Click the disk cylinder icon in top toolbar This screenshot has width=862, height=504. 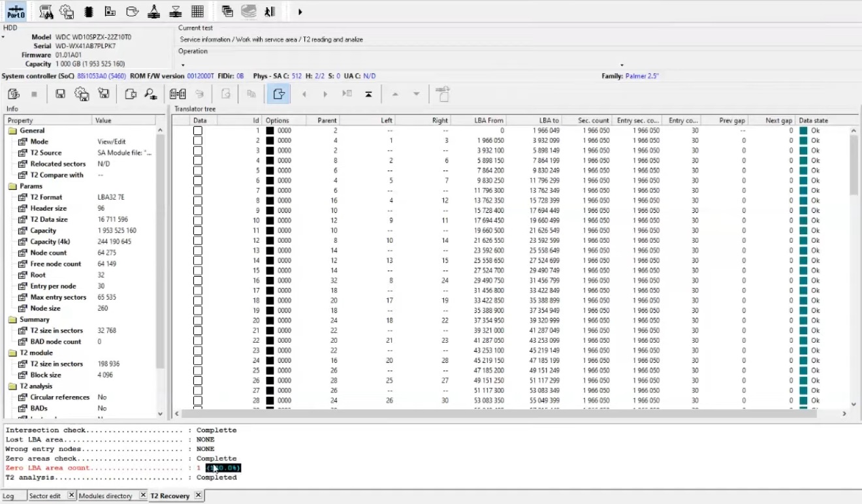(x=132, y=11)
